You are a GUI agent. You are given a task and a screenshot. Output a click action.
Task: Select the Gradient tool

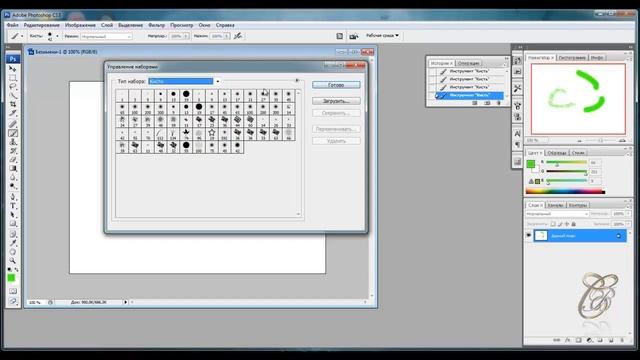pos(13,169)
